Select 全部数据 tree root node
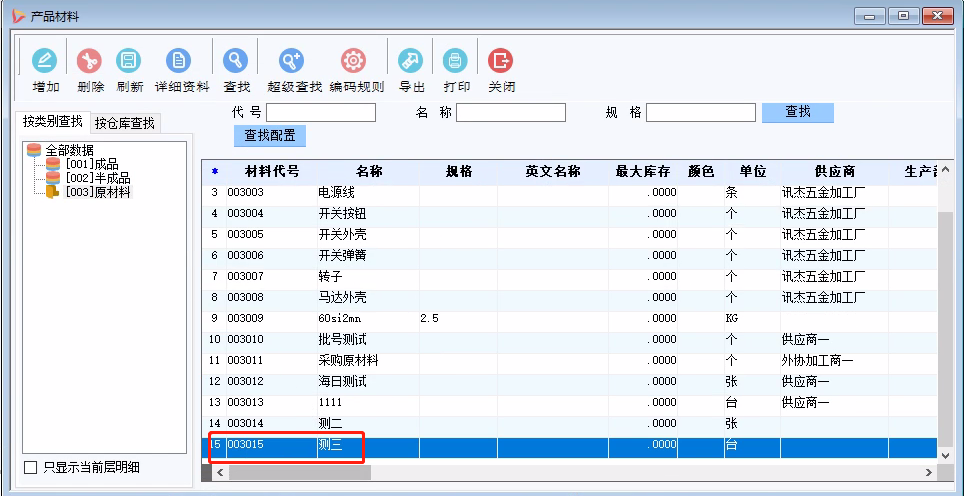 (x=69, y=150)
